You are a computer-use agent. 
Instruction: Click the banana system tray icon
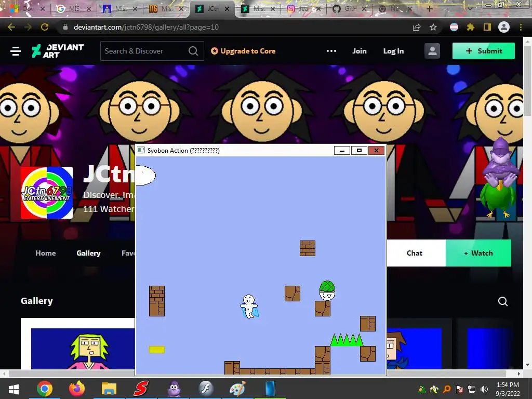tap(434, 389)
